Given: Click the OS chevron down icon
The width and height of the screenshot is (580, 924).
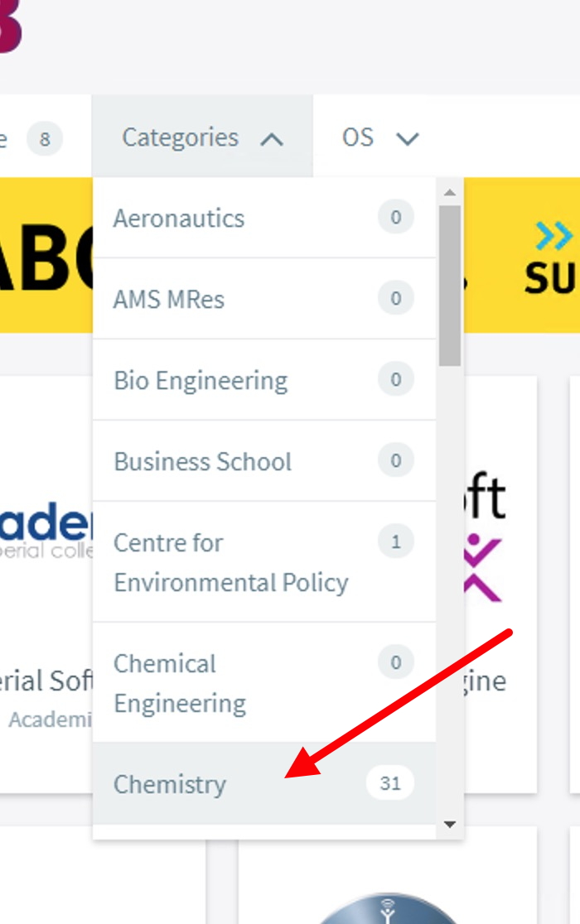Looking at the screenshot, I should click(408, 139).
